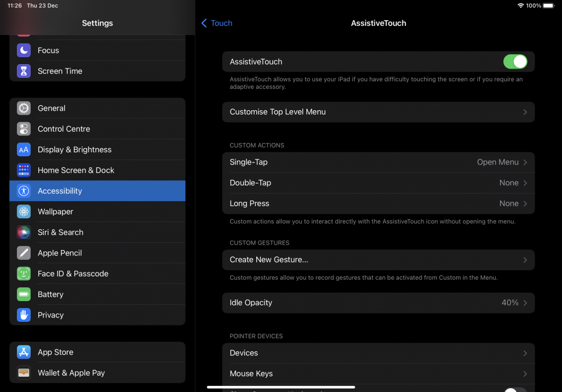Select App Store in sidebar
562x392 pixels.
pyautogui.click(x=98, y=353)
